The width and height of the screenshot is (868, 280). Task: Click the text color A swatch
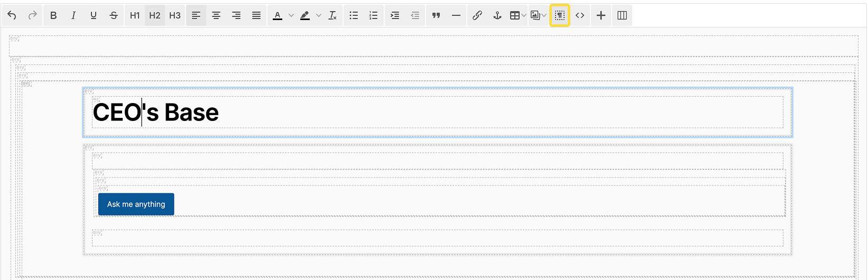tap(278, 15)
